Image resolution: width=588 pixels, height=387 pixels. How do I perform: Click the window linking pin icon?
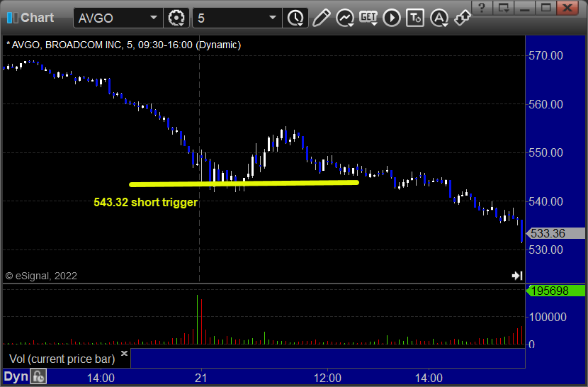[x=462, y=18]
